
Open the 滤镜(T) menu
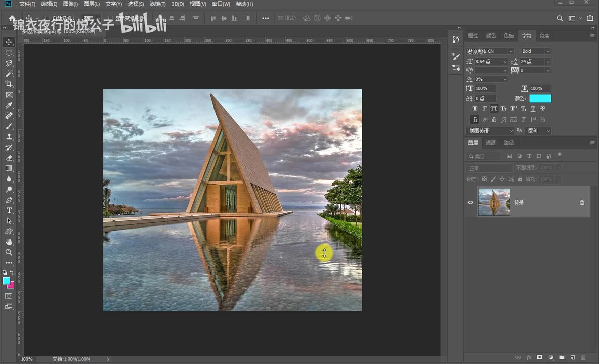(157, 4)
